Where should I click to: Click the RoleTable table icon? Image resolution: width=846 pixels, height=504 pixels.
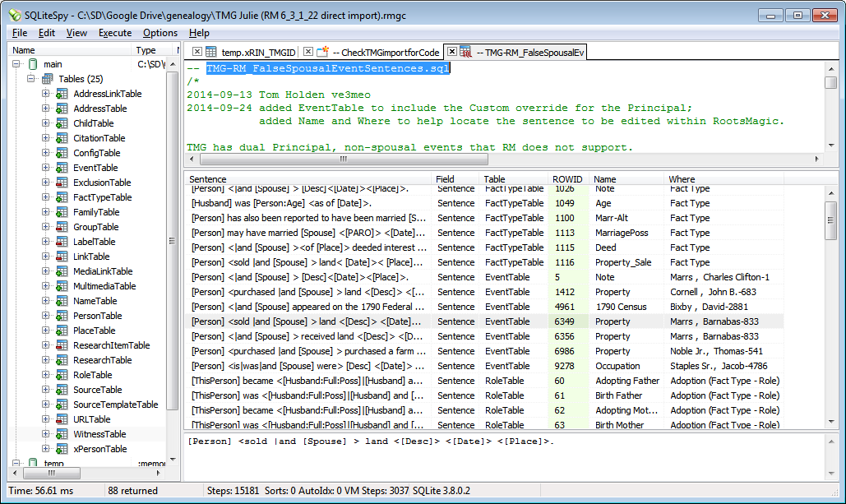tap(62, 375)
